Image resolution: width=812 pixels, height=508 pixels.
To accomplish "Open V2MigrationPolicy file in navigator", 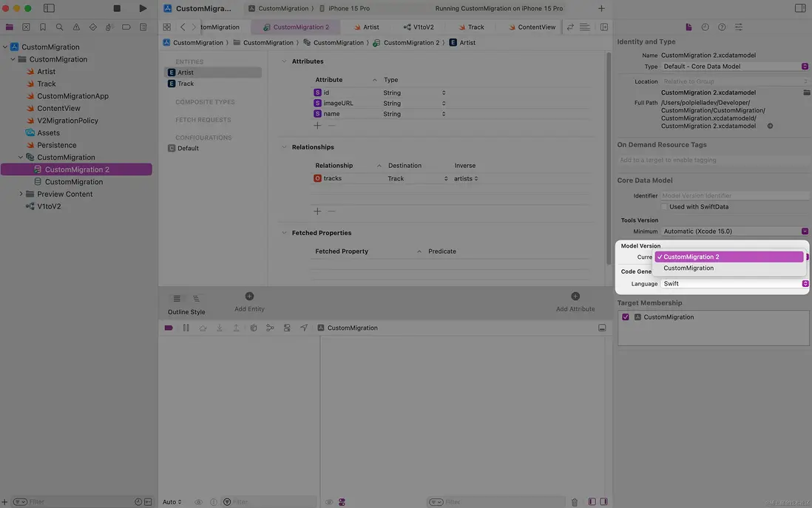I will (67, 121).
